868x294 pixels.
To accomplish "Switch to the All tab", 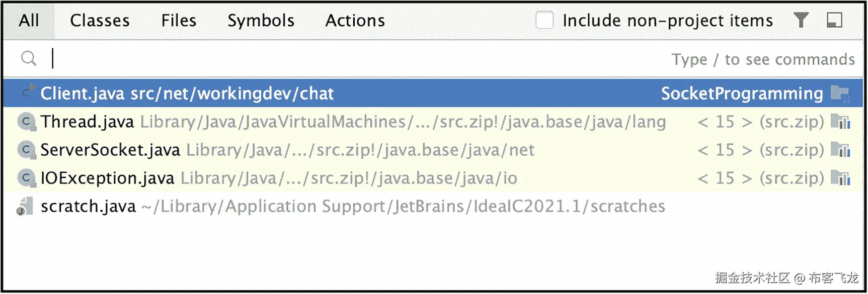I will coord(29,21).
